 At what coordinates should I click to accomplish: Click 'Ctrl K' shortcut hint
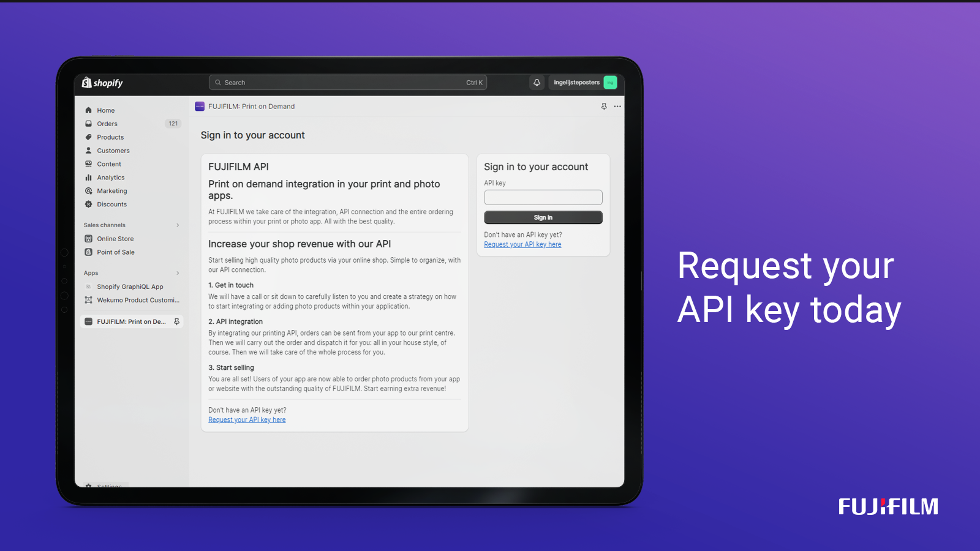point(474,83)
